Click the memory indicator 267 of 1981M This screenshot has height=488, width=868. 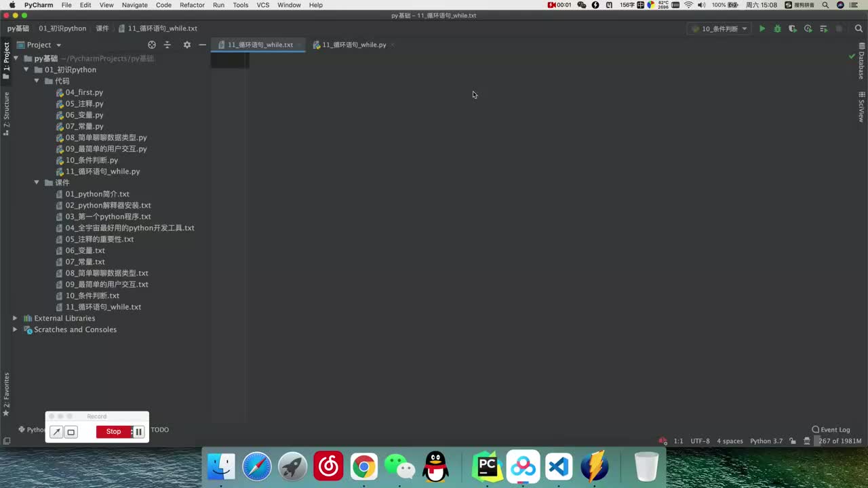click(840, 441)
